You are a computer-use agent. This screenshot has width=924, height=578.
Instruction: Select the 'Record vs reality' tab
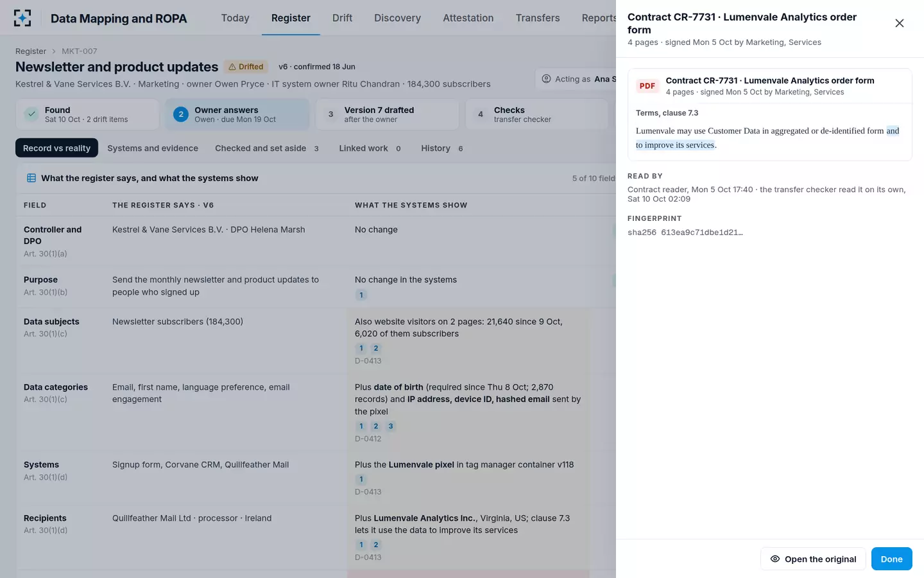coord(56,148)
